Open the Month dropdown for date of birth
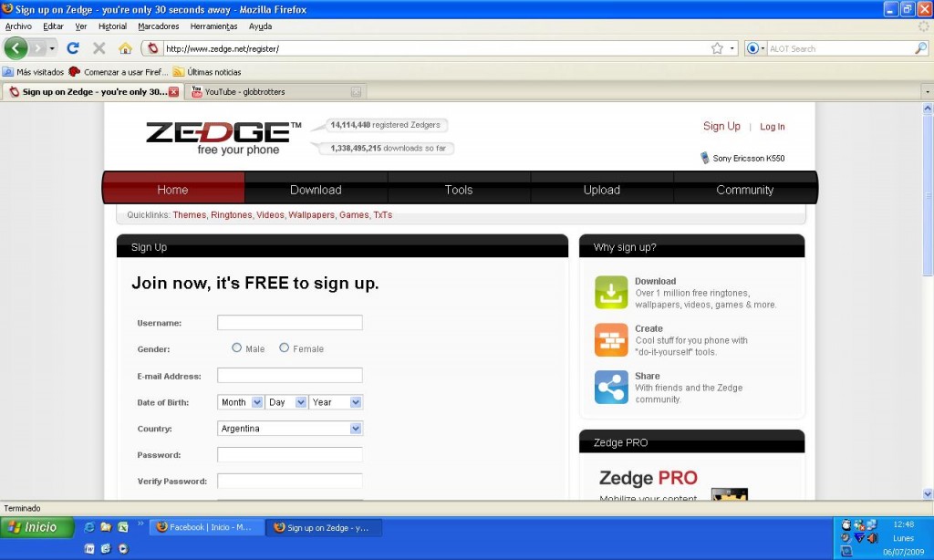 click(x=240, y=402)
